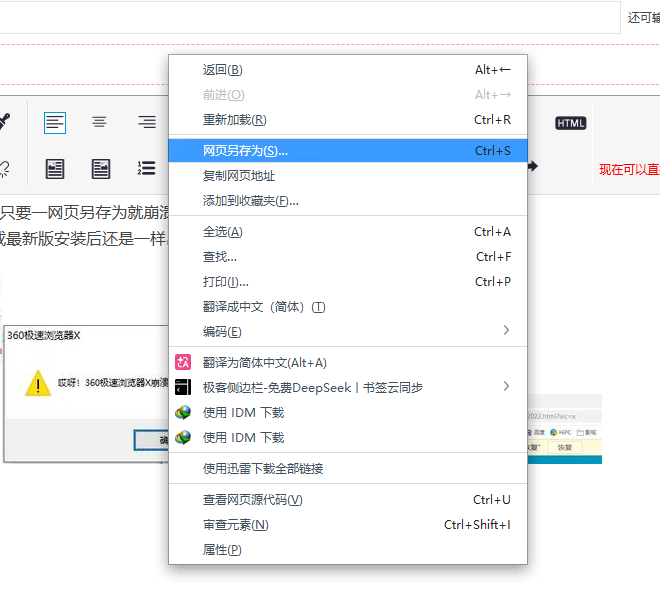Click text line 最新版安装后还是一样
Viewport: 660px width, 601px height.
(84, 239)
